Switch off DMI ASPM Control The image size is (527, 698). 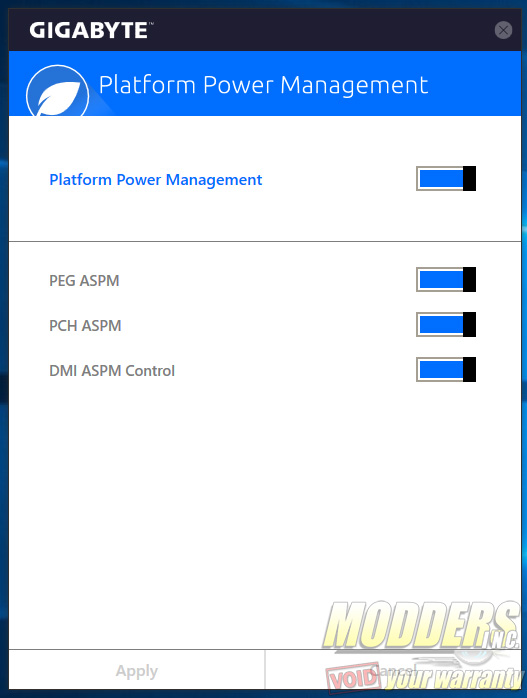[x=446, y=369]
